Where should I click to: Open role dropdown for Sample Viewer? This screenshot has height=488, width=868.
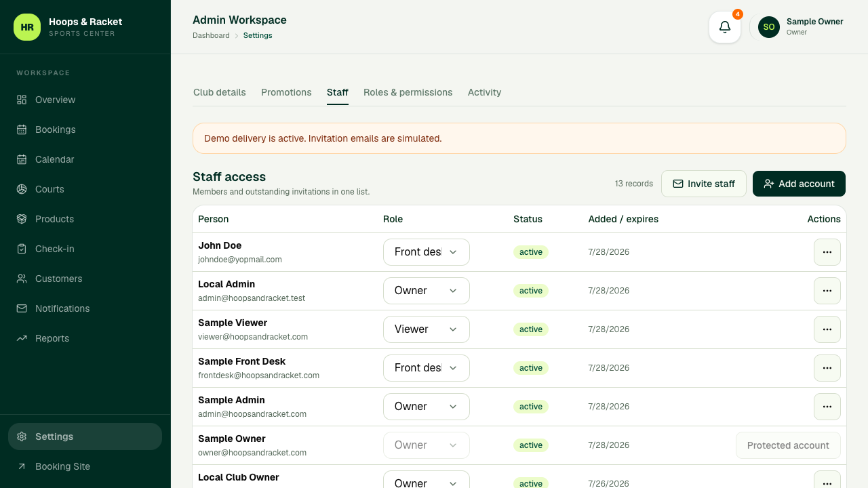tap(427, 329)
